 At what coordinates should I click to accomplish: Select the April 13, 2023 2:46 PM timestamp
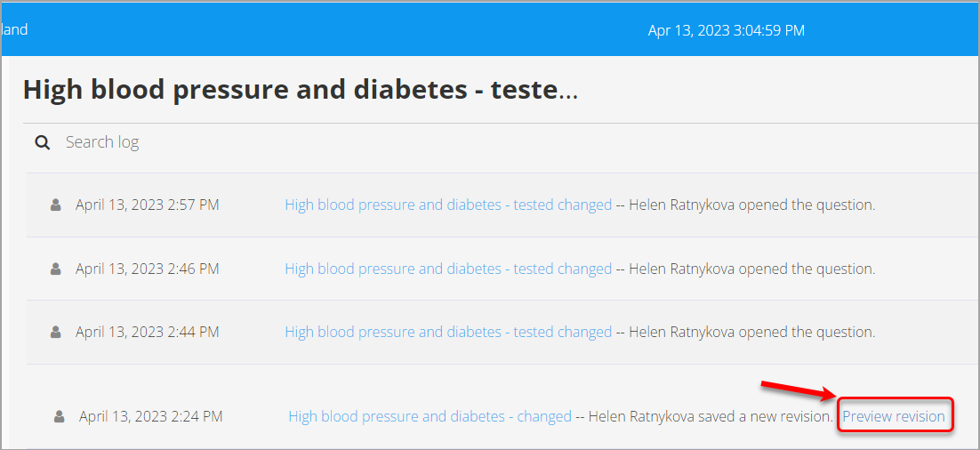[x=148, y=269]
